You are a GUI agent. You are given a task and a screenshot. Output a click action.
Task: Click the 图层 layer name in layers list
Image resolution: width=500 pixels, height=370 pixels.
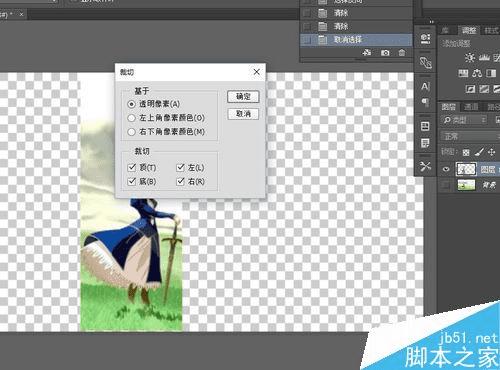pyautogui.click(x=488, y=169)
